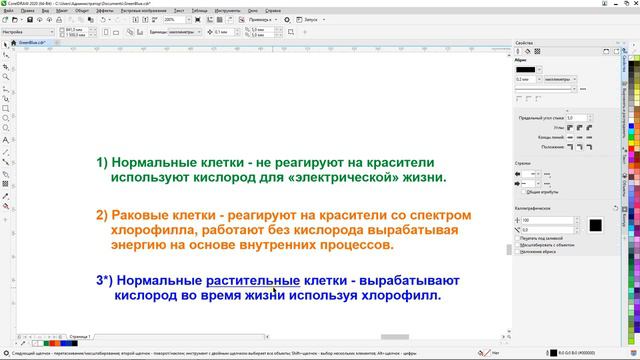
Task: Select the Pick tool in the toolbox
Action: pyautogui.click(x=5, y=44)
